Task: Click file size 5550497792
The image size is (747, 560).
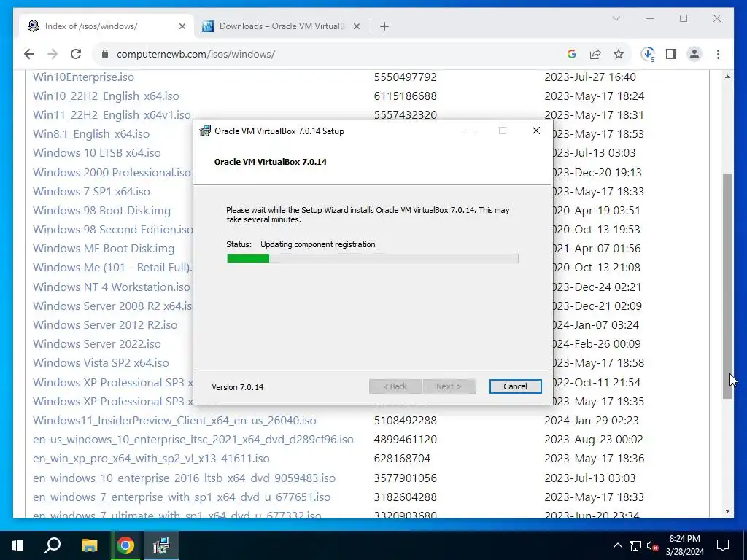Action: [x=406, y=77]
